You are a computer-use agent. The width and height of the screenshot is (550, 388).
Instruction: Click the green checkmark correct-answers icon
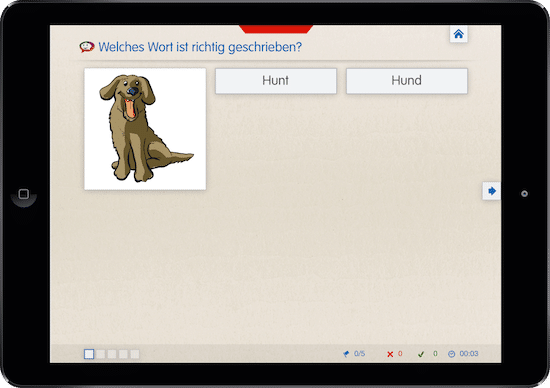pos(421,354)
